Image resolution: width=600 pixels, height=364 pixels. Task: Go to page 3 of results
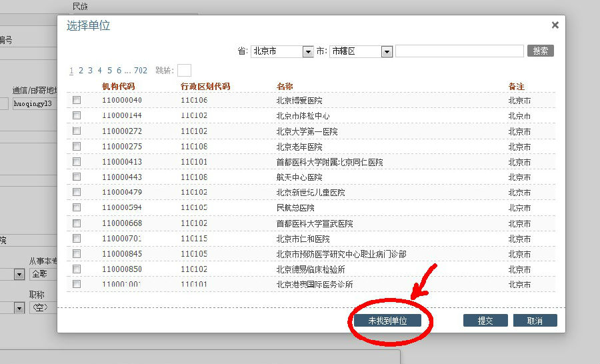point(90,71)
